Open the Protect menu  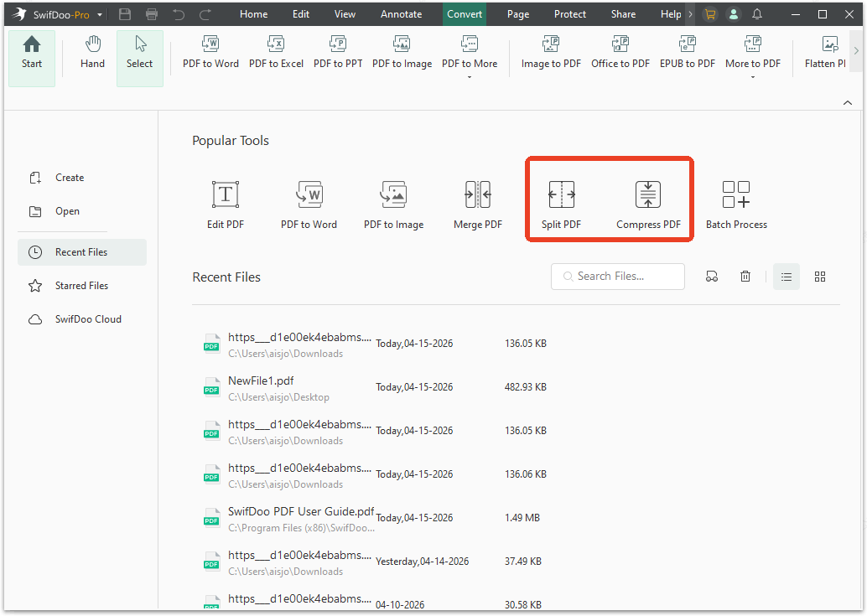click(x=569, y=13)
